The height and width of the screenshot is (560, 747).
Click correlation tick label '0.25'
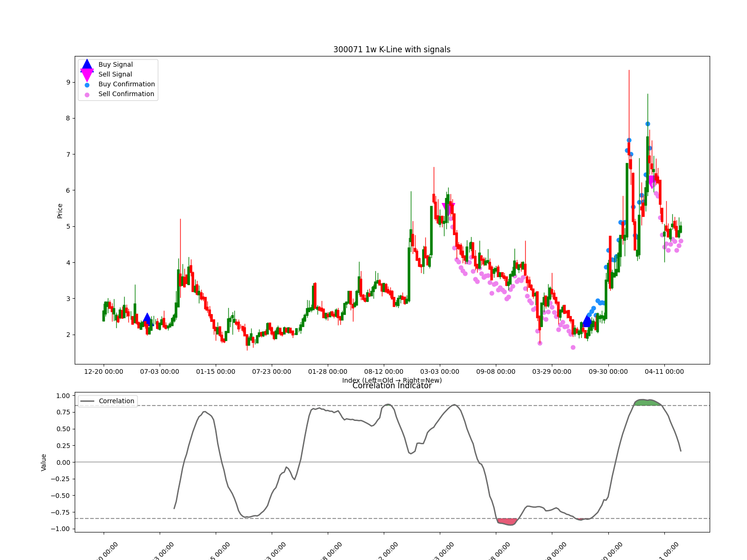coord(63,446)
